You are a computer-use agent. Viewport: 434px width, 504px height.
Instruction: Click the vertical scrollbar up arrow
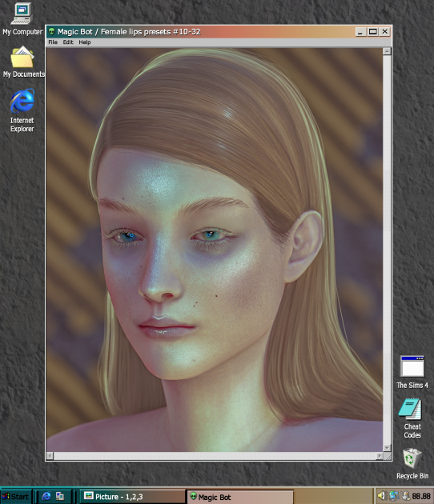pos(387,51)
